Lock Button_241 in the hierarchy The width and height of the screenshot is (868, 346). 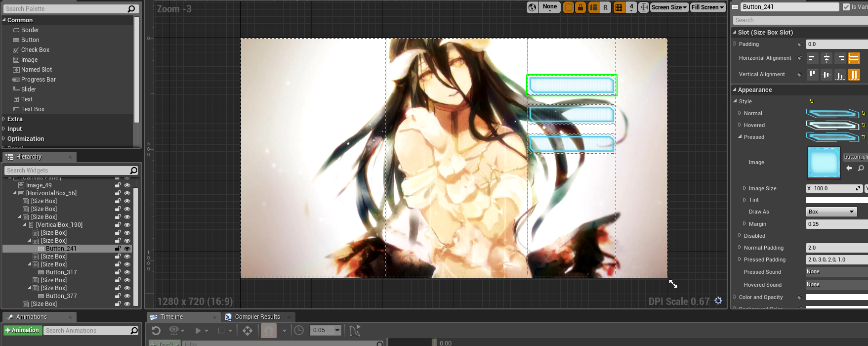coord(118,249)
